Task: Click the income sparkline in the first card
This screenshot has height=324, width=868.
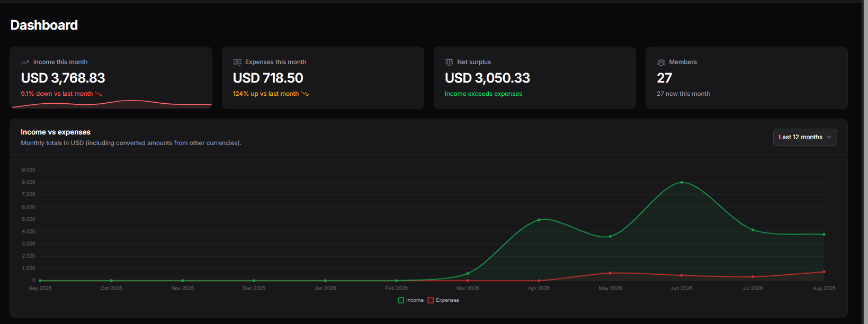Action: coord(111,104)
